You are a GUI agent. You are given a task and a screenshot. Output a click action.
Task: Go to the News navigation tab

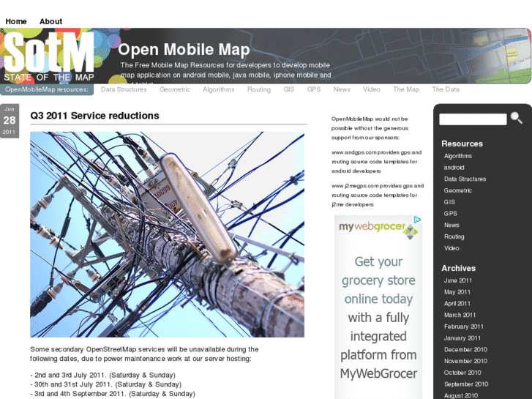tap(341, 89)
